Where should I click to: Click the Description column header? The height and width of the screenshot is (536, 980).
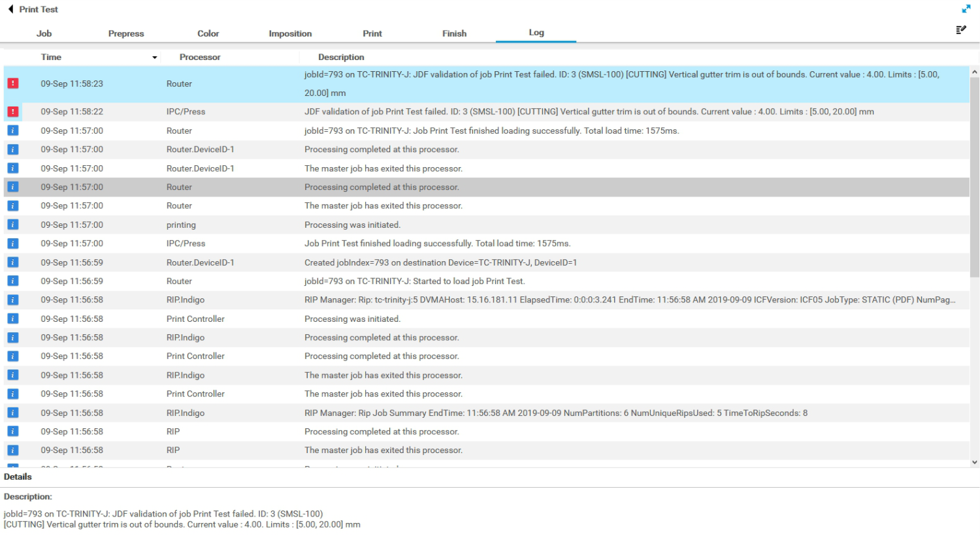340,57
